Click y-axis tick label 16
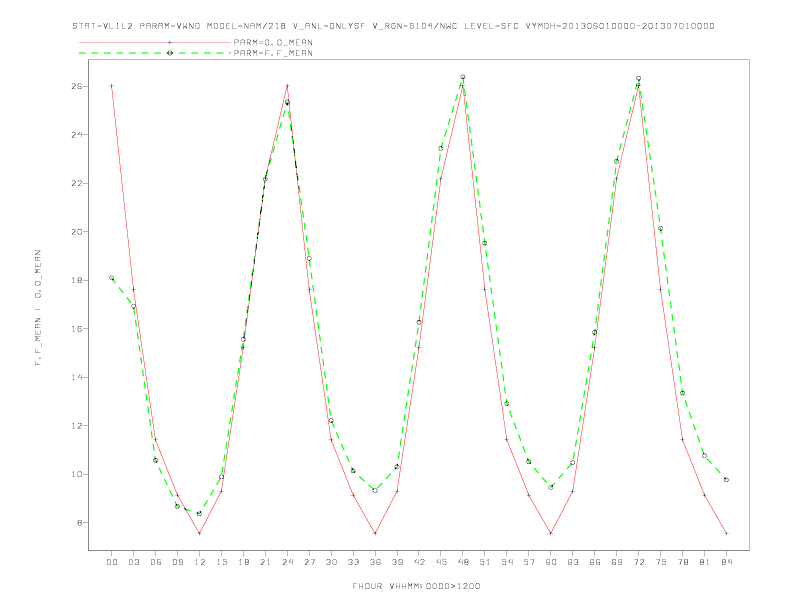Image resolution: width=792 pixels, height=612 pixels. tap(77, 329)
